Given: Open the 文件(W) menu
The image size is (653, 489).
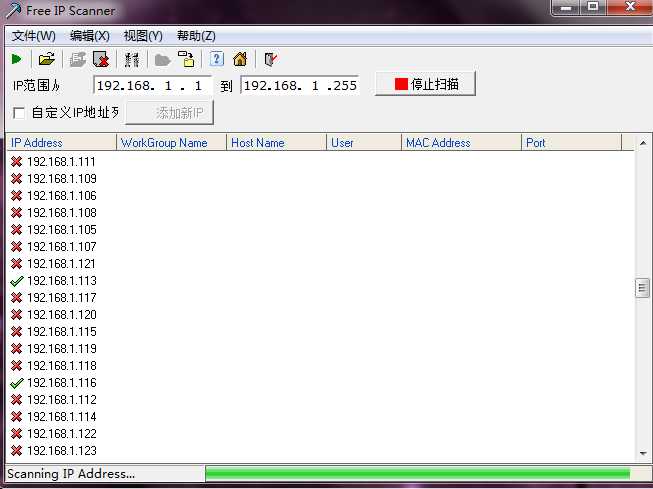Looking at the screenshot, I should click(34, 36).
